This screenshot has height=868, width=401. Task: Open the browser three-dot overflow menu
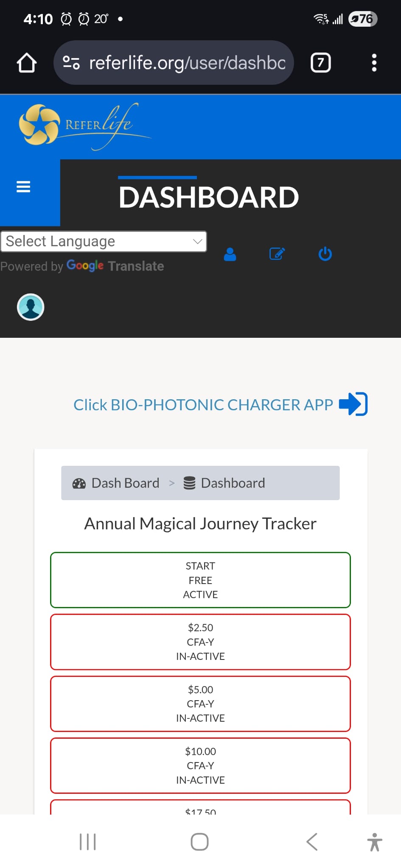[x=374, y=63]
